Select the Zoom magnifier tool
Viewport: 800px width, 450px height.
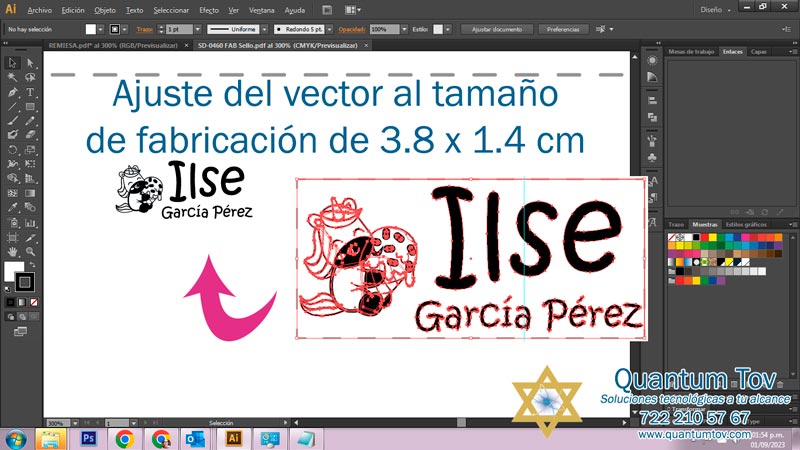(x=30, y=252)
